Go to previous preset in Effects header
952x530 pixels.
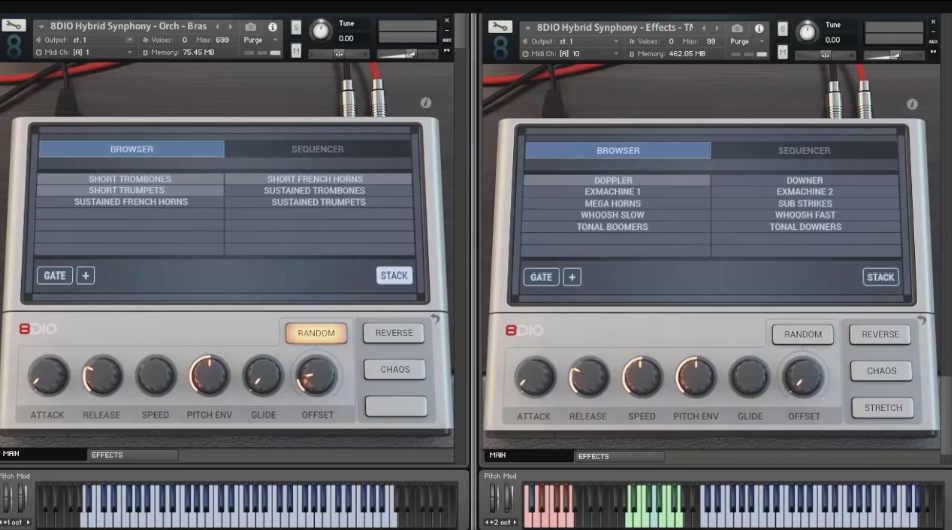(704, 28)
